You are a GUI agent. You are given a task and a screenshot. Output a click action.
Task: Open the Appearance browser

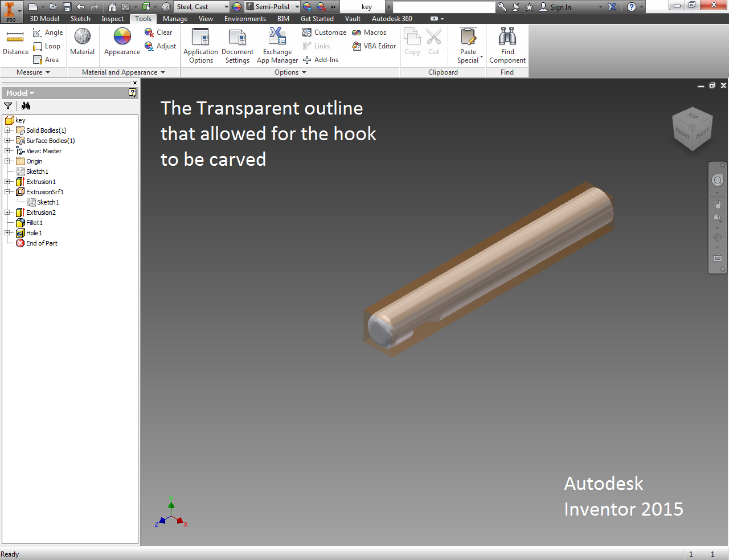click(122, 42)
